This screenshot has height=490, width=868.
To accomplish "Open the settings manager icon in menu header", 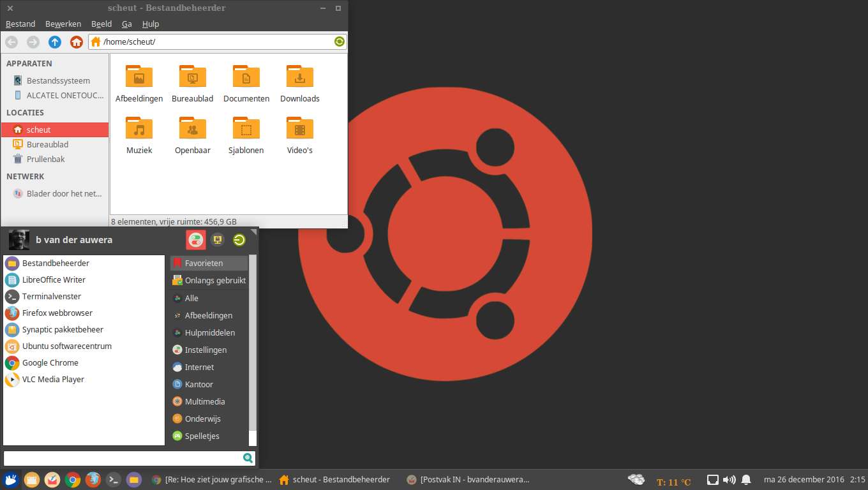I will [196, 240].
